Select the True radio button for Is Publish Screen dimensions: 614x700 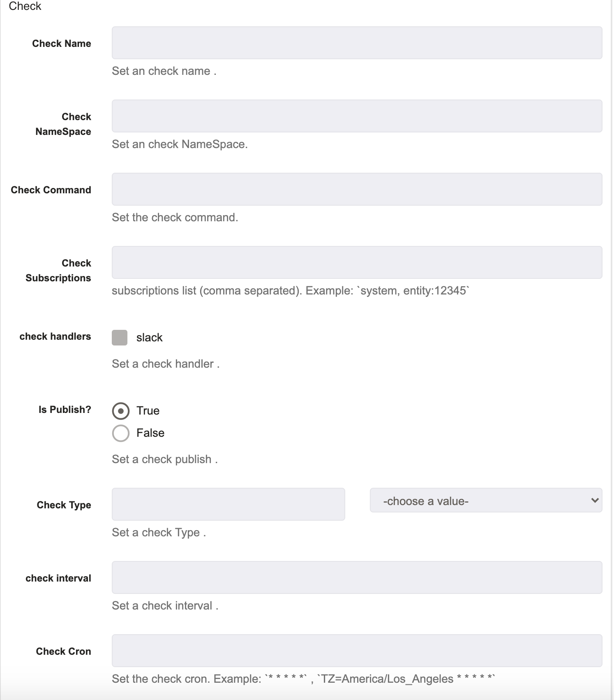tap(121, 411)
